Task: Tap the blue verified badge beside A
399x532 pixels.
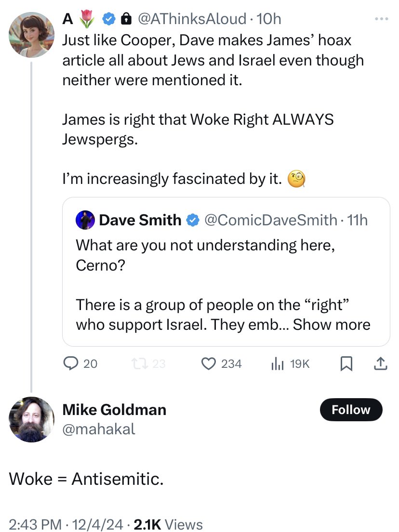Action: [108, 19]
